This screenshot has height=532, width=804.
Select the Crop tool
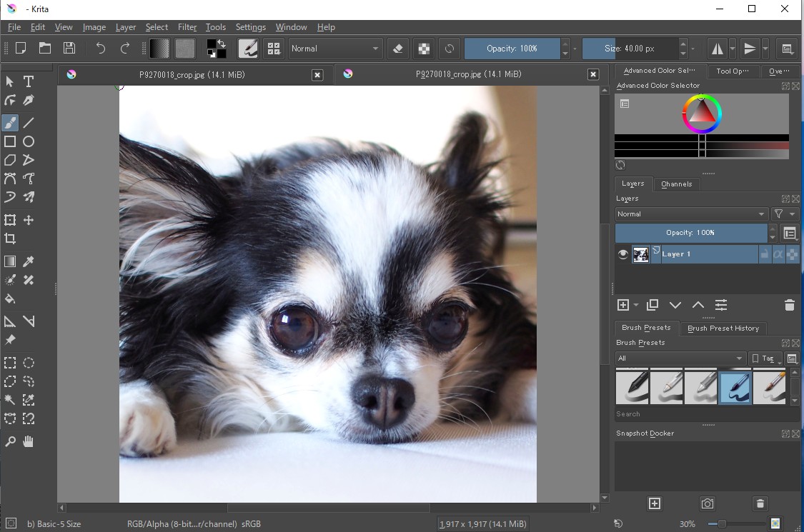pyautogui.click(x=10, y=239)
